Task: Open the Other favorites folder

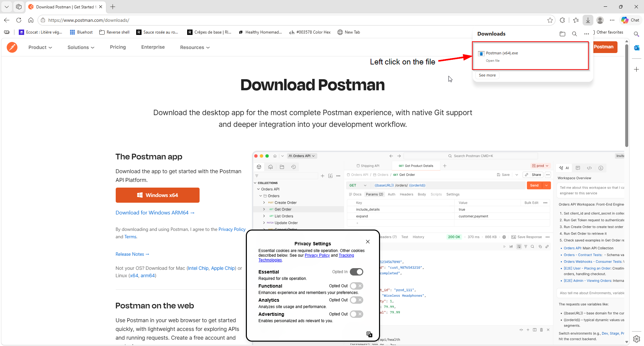Action: click(608, 32)
